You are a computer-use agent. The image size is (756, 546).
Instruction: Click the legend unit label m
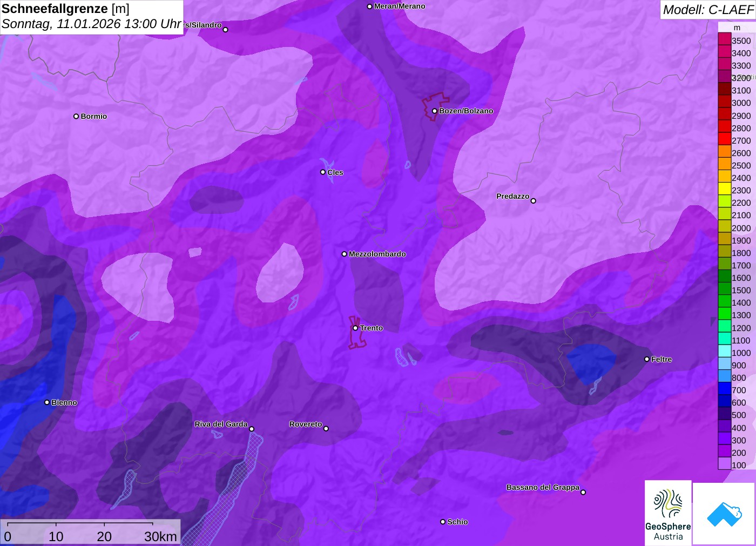(737, 28)
